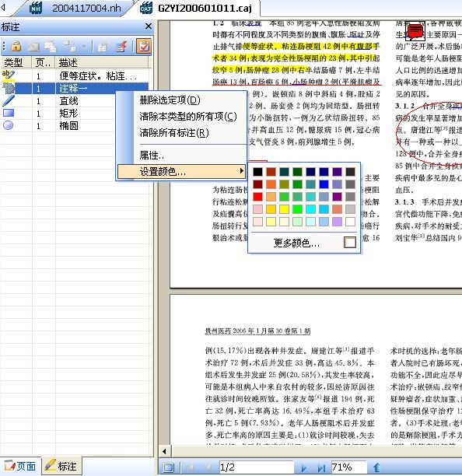Click the page layout icon in bottom bar
This screenshot has height=476, width=462.
(x=169, y=467)
